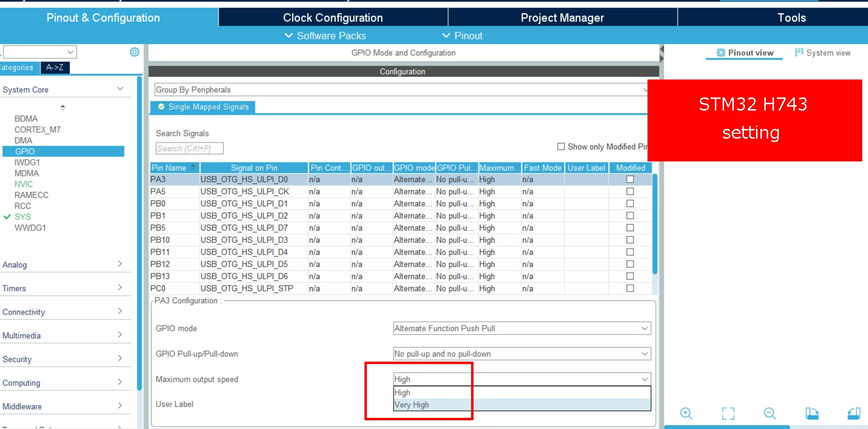Expand the Timers category

(120, 287)
